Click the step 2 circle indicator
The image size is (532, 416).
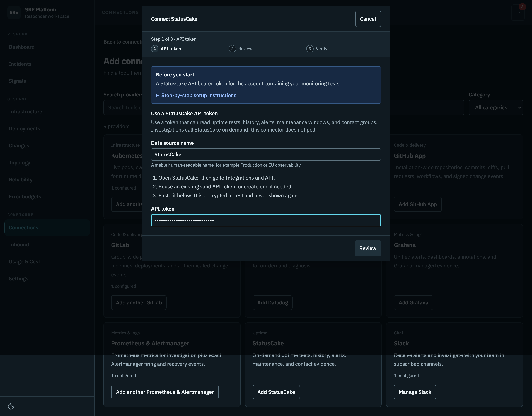[x=232, y=49]
